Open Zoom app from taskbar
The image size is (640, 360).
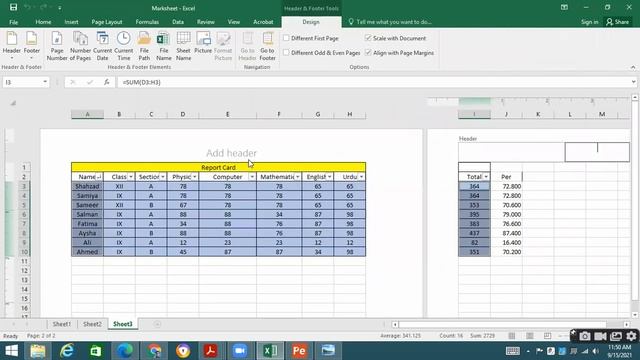coord(240,351)
